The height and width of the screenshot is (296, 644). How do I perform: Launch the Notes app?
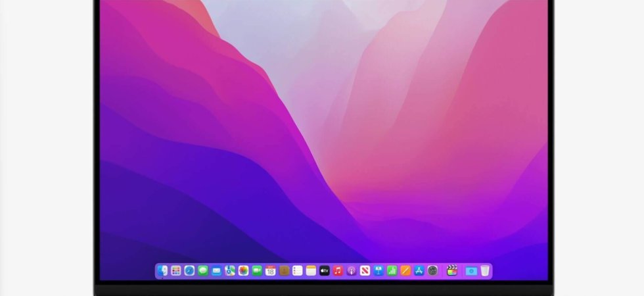point(311,270)
